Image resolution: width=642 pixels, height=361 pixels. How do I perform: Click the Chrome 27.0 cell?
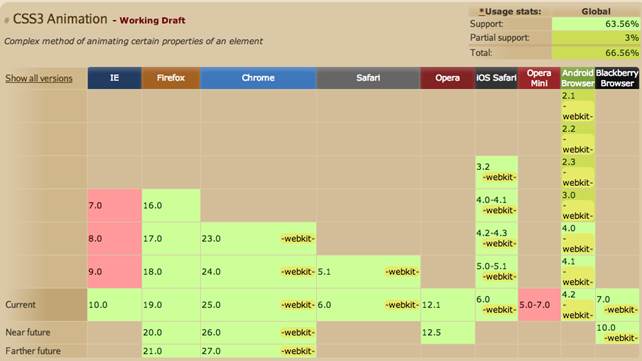click(x=258, y=351)
